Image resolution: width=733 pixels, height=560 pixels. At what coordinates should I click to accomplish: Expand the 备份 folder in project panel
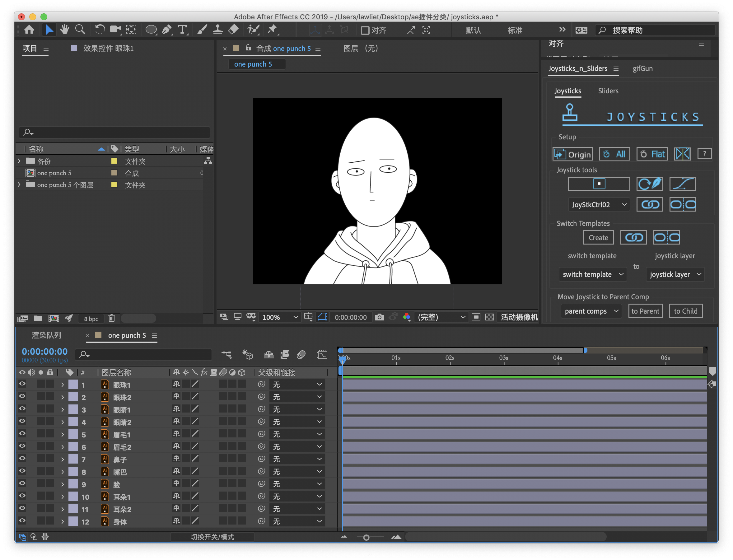[x=19, y=161]
